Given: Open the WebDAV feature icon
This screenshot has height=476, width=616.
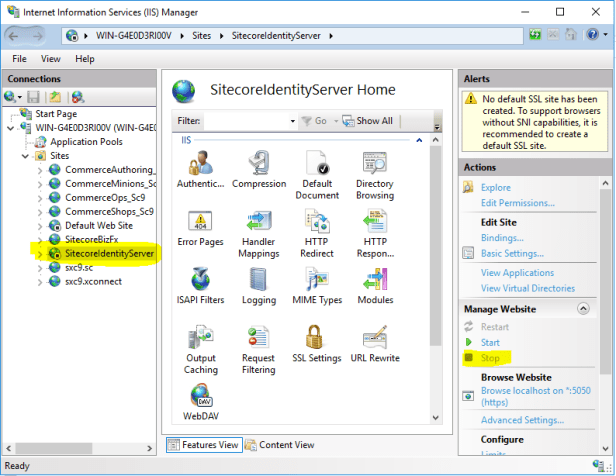Looking at the screenshot, I should [x=200, y=396].
